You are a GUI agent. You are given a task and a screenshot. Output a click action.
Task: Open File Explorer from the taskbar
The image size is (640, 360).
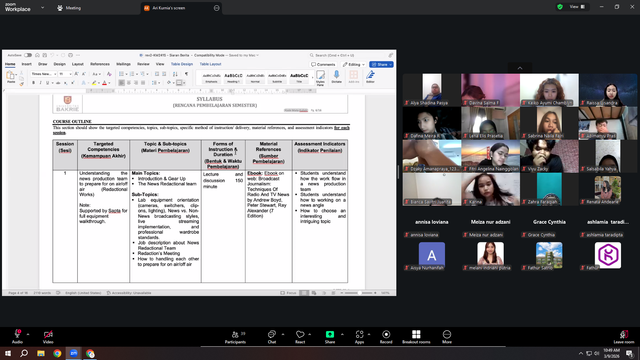[41, 353]
